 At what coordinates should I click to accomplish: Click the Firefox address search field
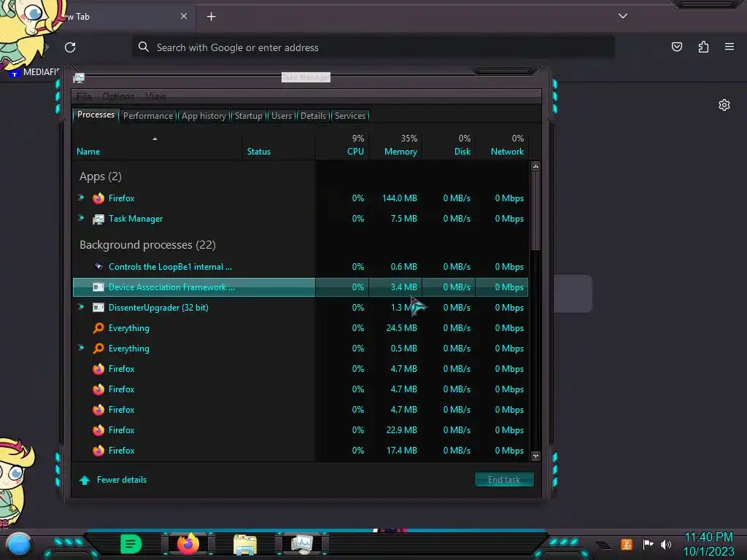tap(373, 47)
